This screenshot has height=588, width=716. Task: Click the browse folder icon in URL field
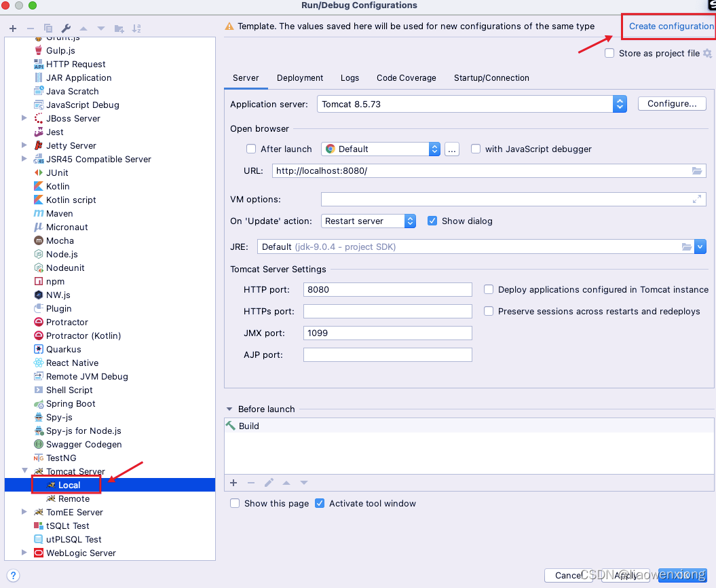click(x=697, y=171)
